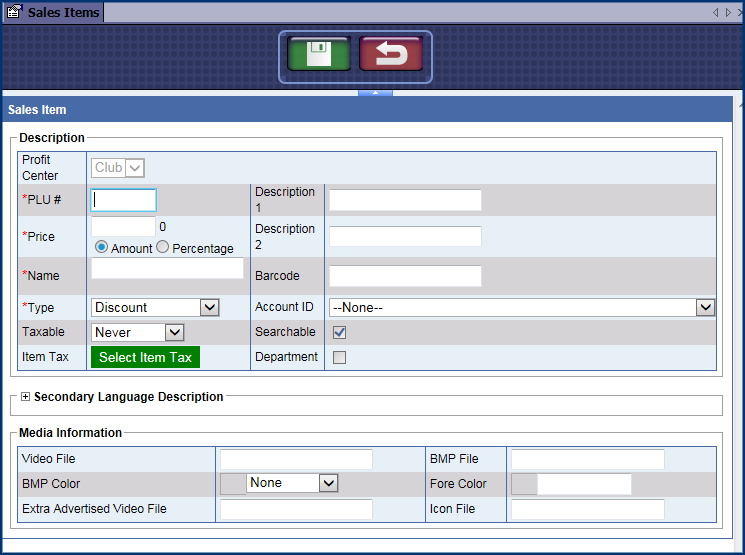Expand the Secondary Language Description section
Viewport: 745px width, 555px height.
point(25,397)
